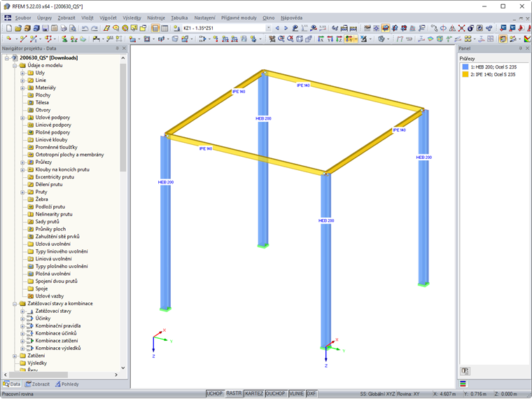Close the Navigátor projektu panel
The height and width of the screenshot is (399, 532).
[124, 48]
